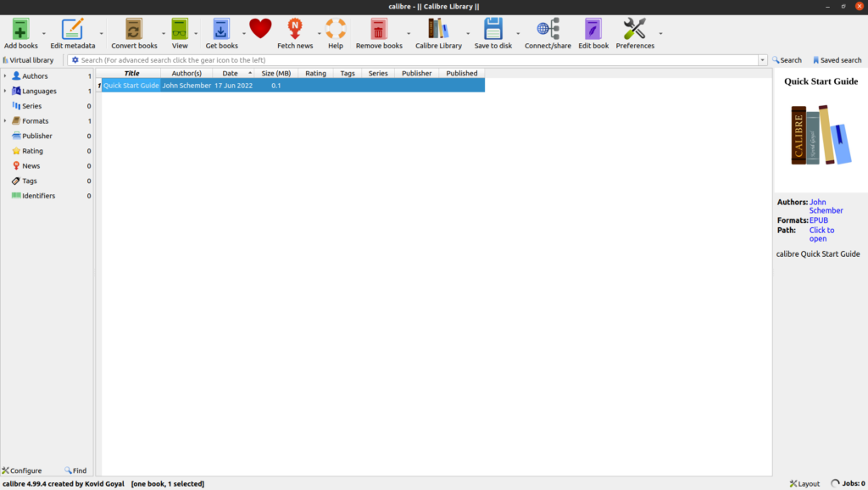This screenshot has height=490, width=868.
Task: Click the Add books icon
Action: pyautogui.click(x=20, y=29)
